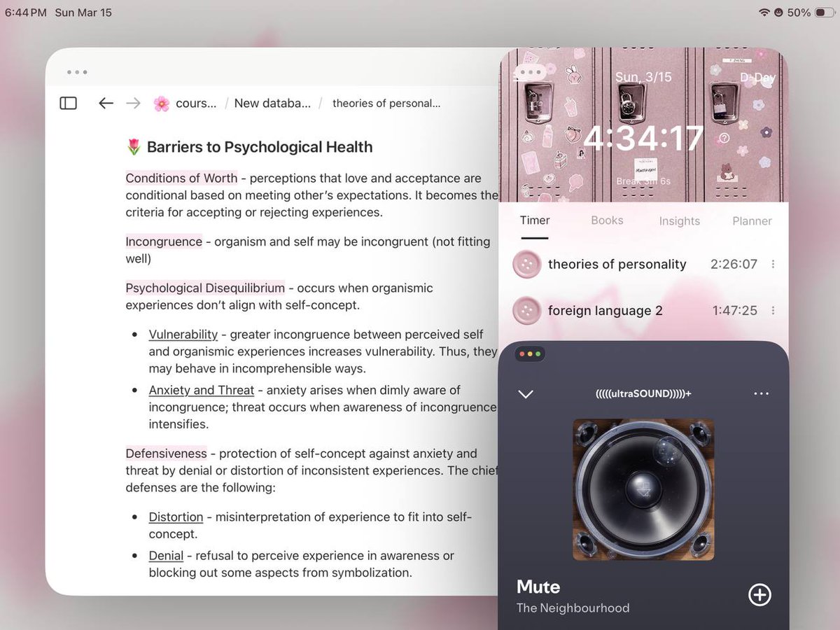This screenshot has width=840, height=630.
Task: Switch to the Planner tab
Action: (x=752, y=221)
